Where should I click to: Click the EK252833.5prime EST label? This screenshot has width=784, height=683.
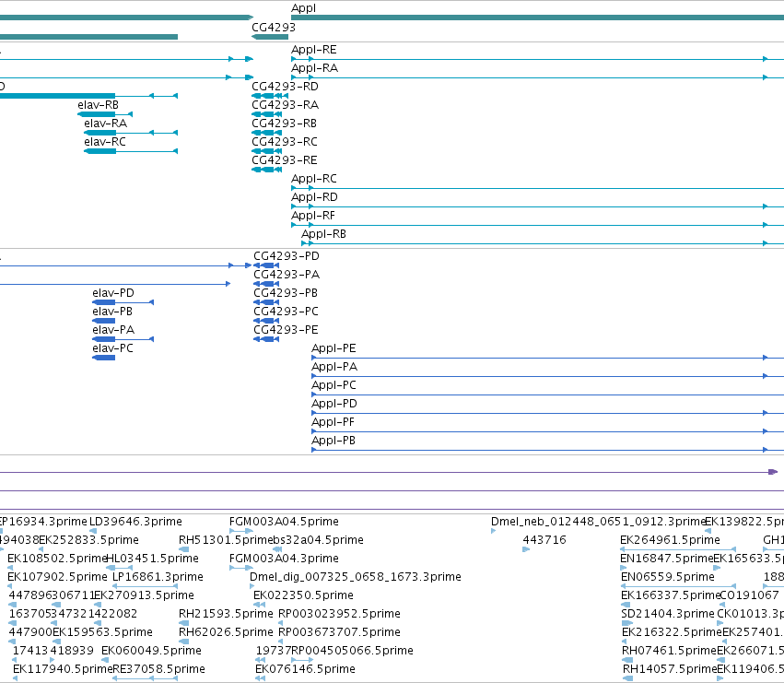tap(88, 540)
